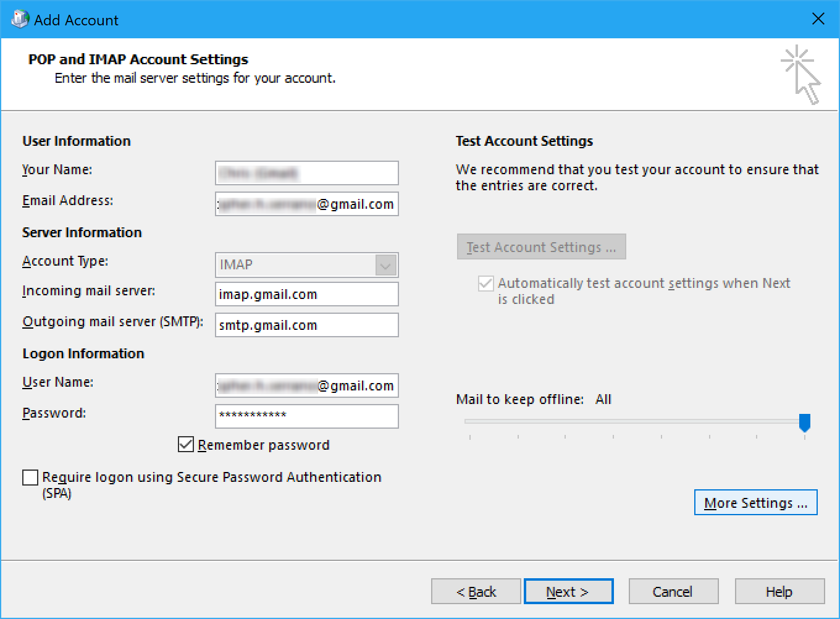Click the Test Account Settings button
The width and height of the screenshot is (840, 619).
click(x=541, y=247)
